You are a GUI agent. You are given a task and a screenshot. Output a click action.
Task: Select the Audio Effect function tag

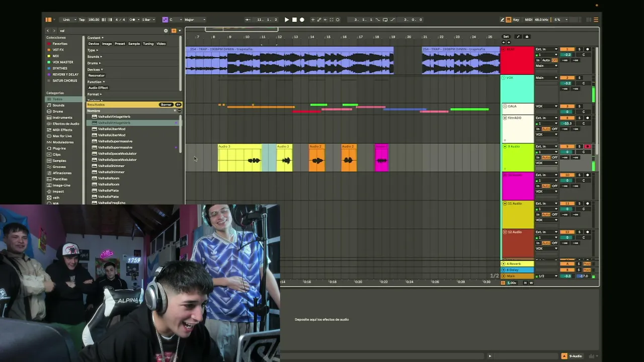[98, 87]
